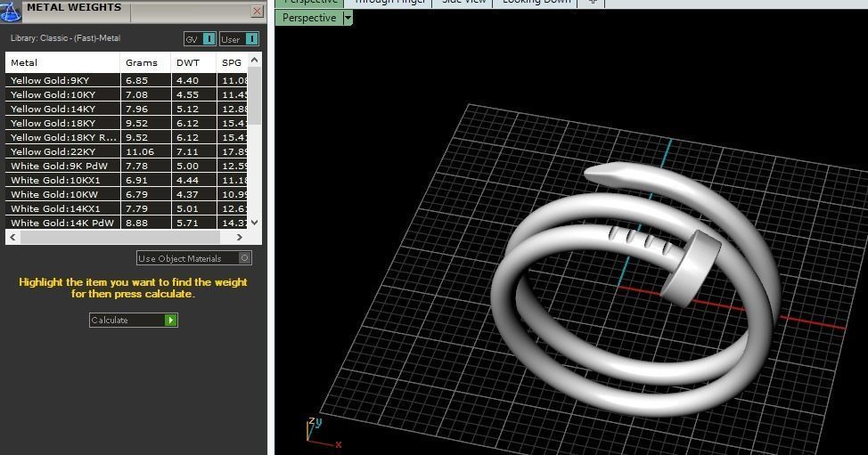Click the horizontal scroll right arrow

pos(239,237)
